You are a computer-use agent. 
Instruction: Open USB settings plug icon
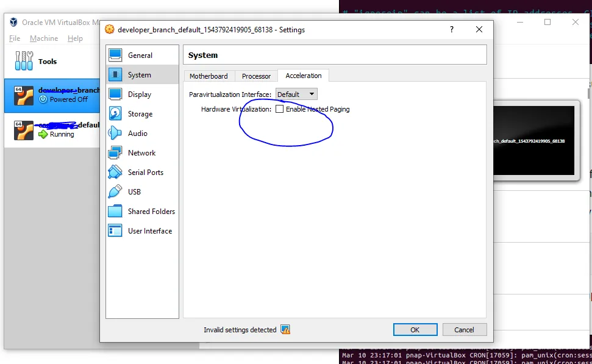tap(115, 192)
